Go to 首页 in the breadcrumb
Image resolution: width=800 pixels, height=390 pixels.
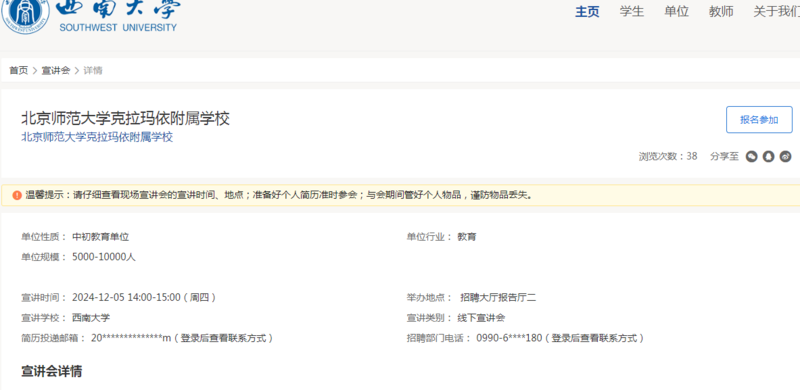pyautogui.click(x=19, y=70)
